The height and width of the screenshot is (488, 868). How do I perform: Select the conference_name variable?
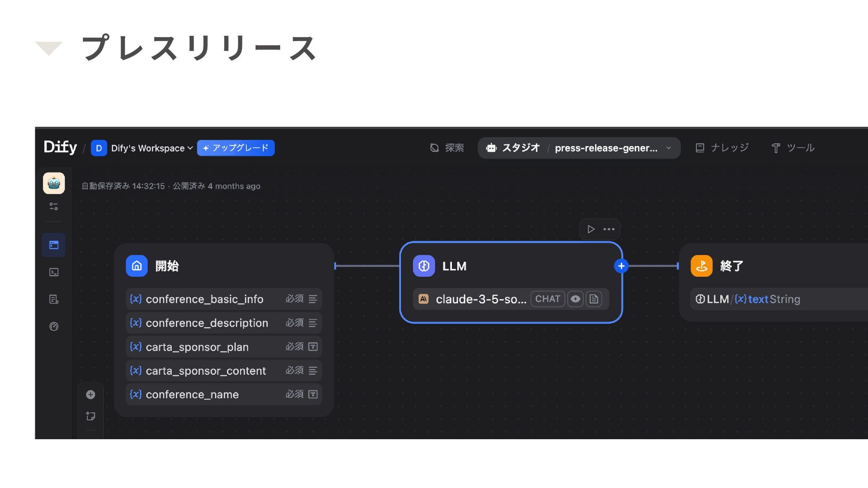[224, 394]
